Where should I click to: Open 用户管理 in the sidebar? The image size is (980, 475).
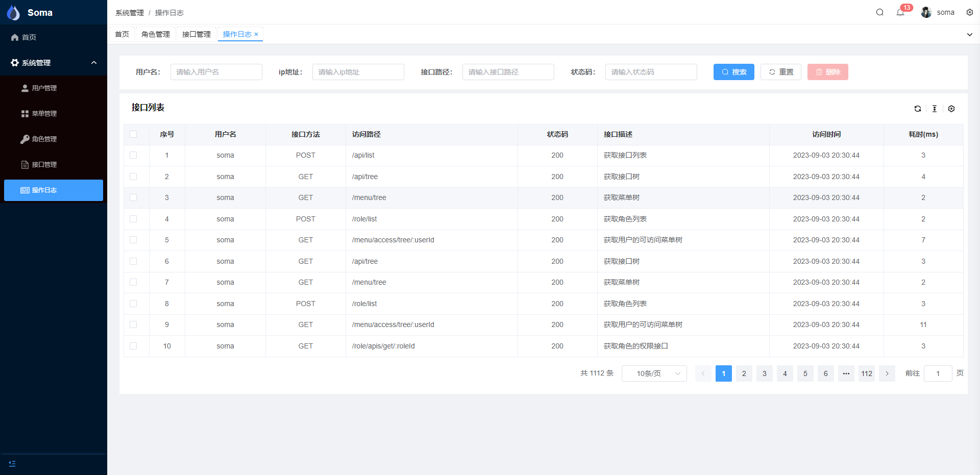coord(44,88)
